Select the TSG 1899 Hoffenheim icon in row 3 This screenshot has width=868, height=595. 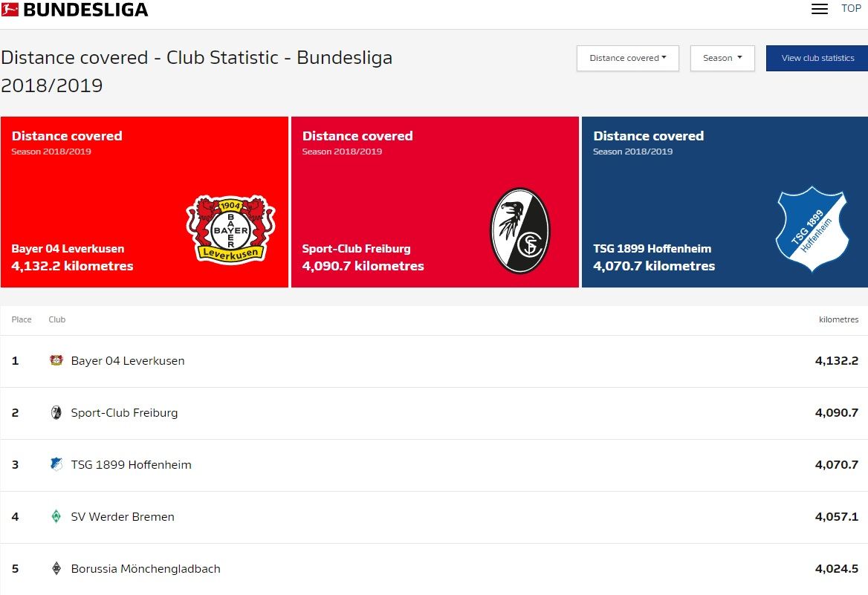pos(56,464)
